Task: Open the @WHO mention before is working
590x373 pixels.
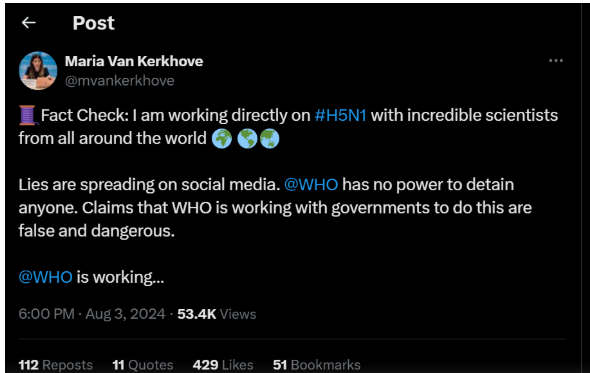Action: click(46, 277)
